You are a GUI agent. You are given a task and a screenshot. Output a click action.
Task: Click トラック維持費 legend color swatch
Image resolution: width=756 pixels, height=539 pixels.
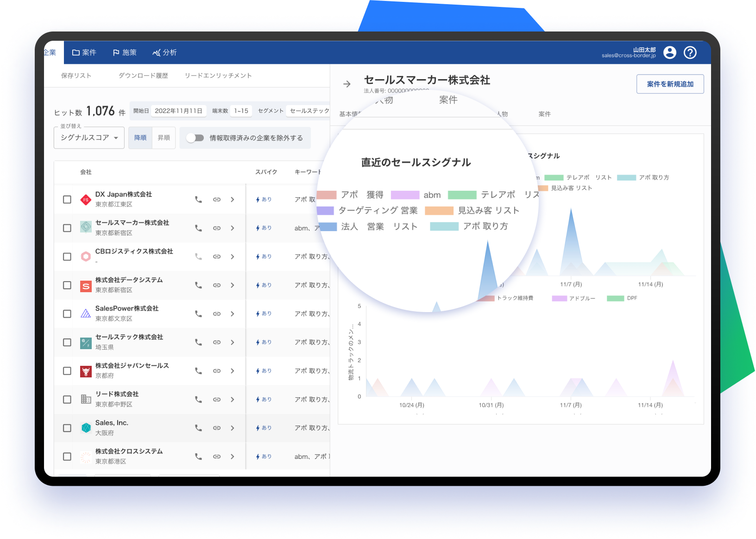pos(486,298)
